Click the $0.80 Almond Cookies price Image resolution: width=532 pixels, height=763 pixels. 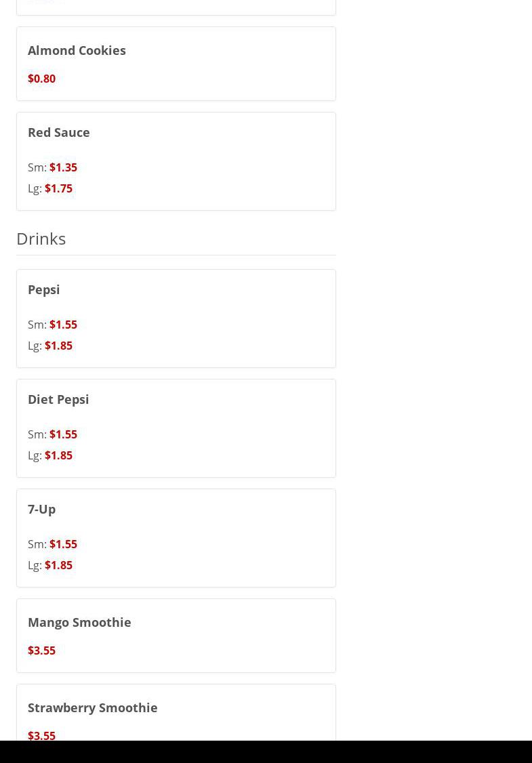[x=41, y=79]
